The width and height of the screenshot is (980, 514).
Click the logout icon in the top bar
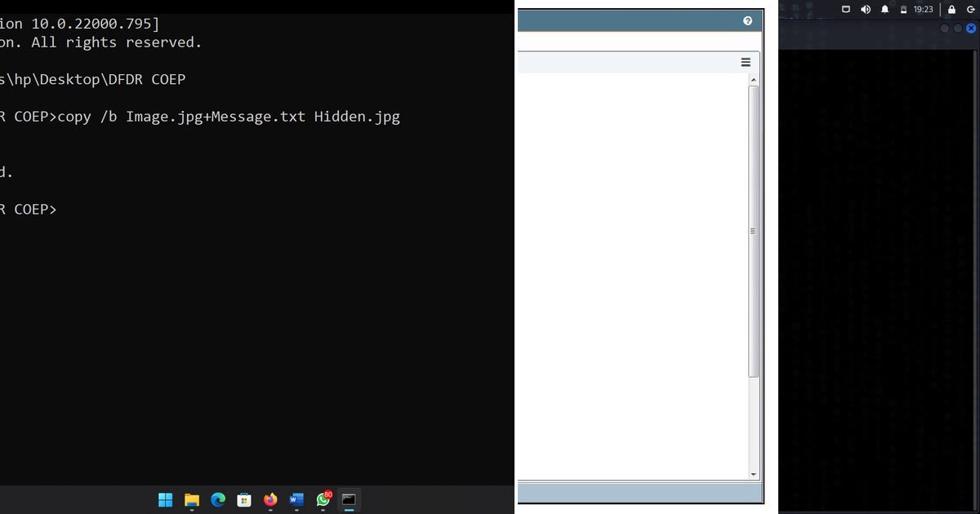tap(971, 9)
